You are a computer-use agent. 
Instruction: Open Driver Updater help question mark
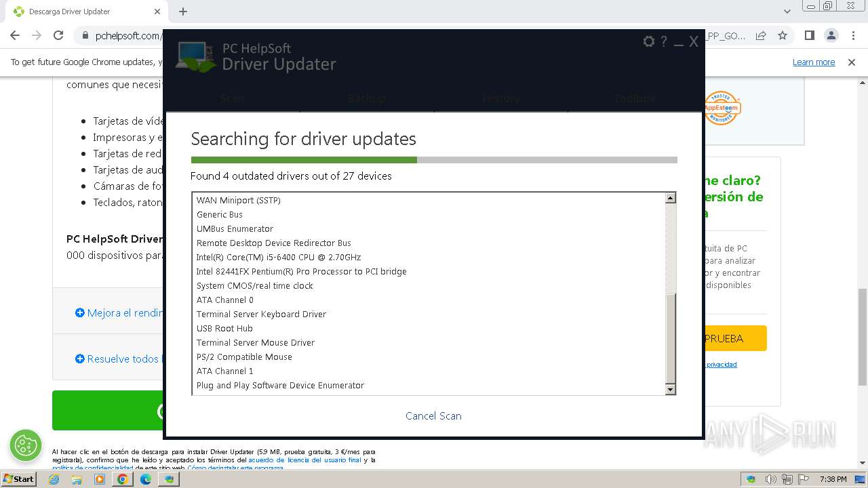[664, 42]
